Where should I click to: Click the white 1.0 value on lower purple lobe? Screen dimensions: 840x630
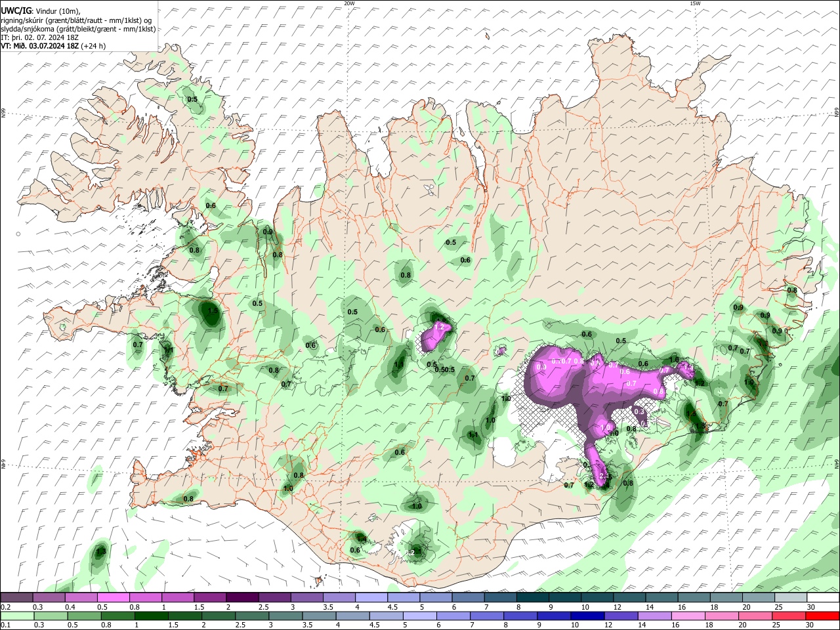click(606, 427)
